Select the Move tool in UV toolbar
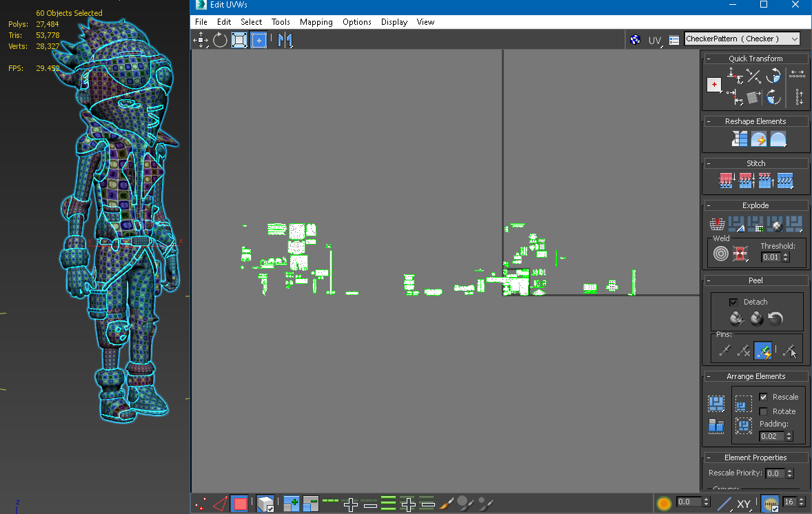812x514 pixels. coord(201,40)
